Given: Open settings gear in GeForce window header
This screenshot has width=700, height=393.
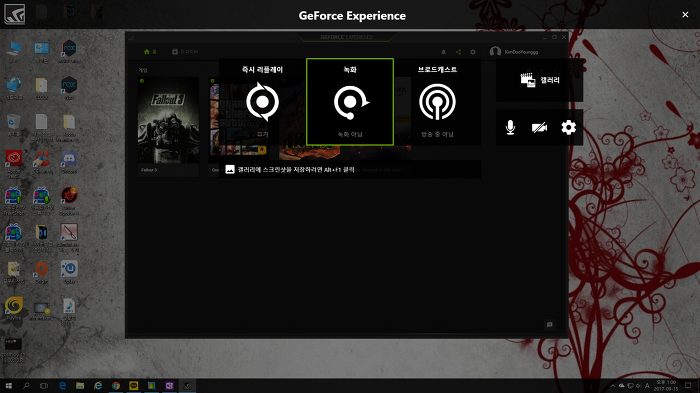Looking at the screenshot, I should [x=473, y=52].
